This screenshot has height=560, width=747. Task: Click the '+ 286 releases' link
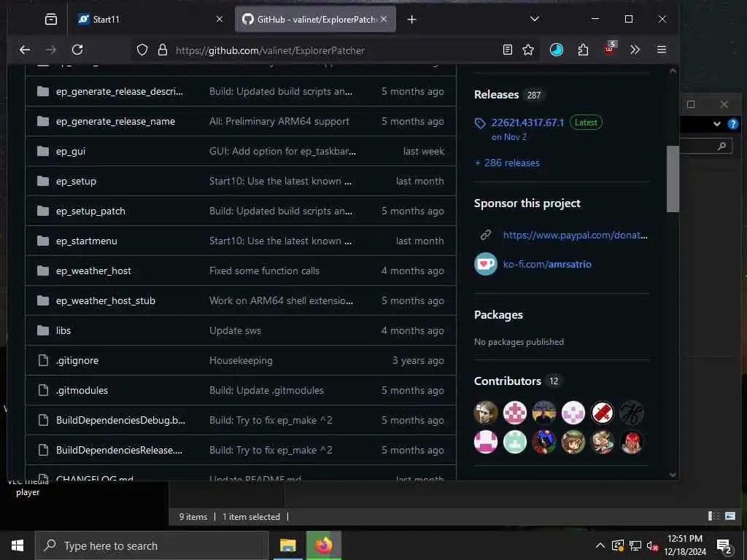click(507, 163)
